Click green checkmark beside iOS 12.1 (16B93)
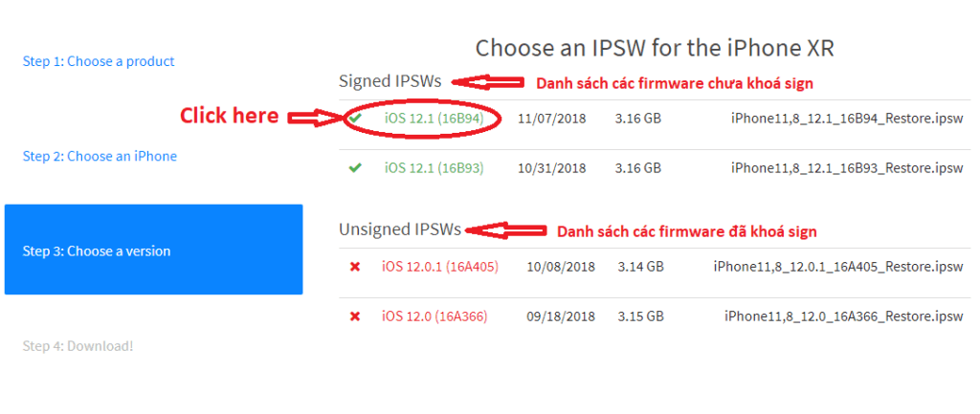Screen dimensions: 980x414 (x=355, y=167)
